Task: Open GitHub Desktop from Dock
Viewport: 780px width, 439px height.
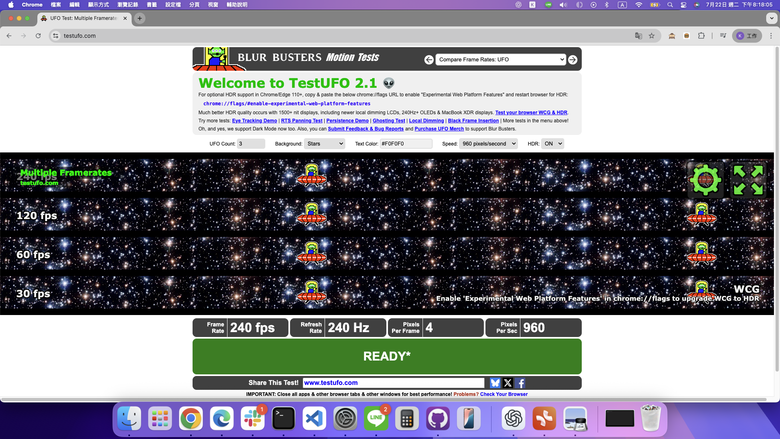Action: [x=437, y=419]
